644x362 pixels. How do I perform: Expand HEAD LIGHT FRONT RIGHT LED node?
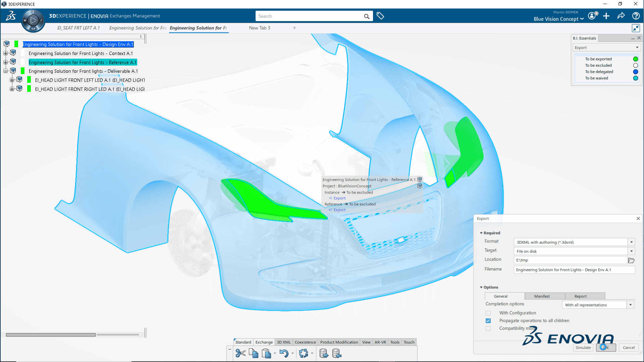(x=12, y=89)
